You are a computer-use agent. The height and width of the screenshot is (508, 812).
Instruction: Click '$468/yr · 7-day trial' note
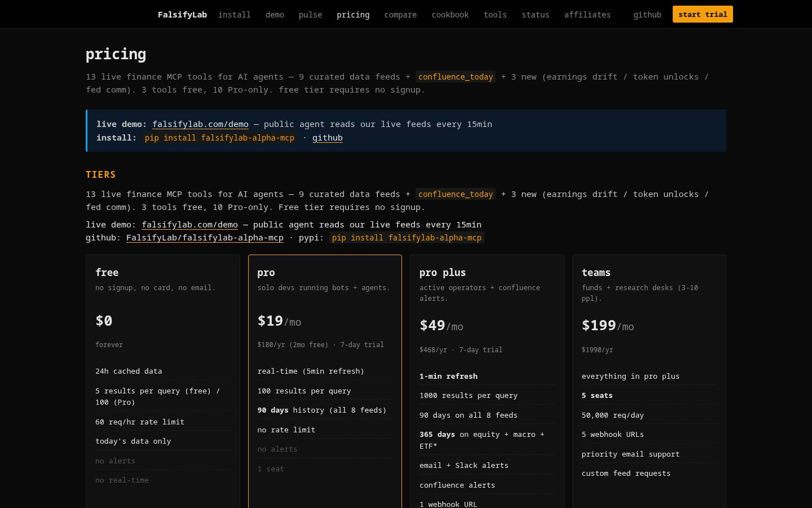461,350
